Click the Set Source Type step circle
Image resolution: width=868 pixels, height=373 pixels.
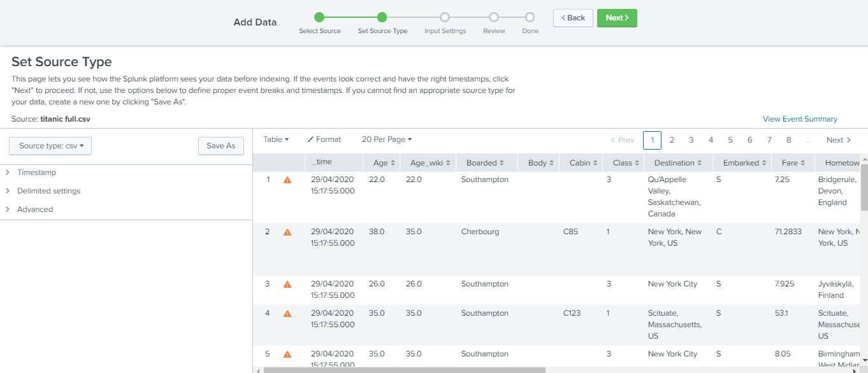(x=382, y=17)
